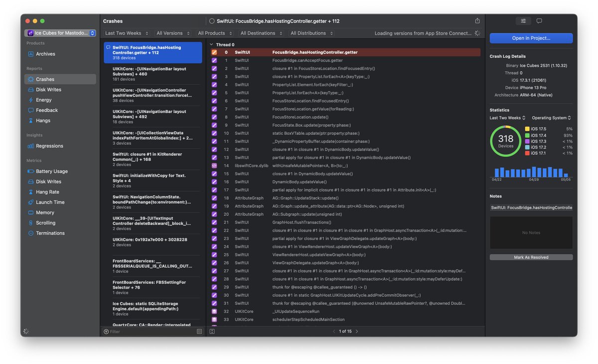
Task: Click in the Filter field under the crash list
Action: point(152,331)
